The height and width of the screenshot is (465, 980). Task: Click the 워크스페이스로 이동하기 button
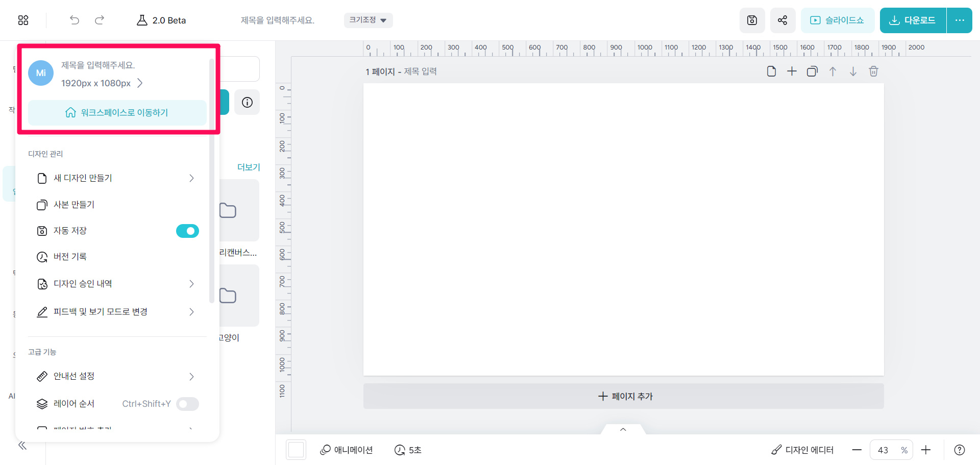[x=116, y=112]
